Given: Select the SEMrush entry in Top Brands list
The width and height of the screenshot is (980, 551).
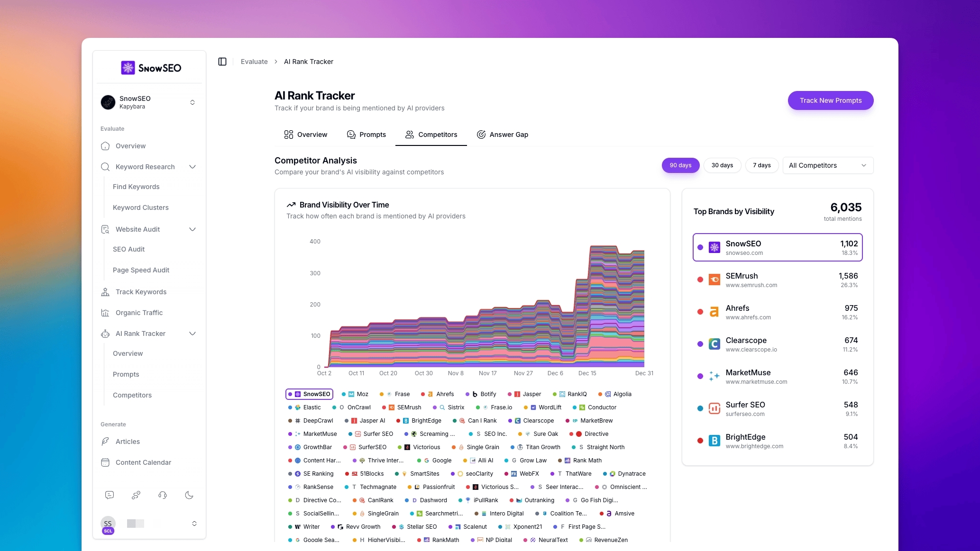Looking at the screenshot, I should coord(778,280).
